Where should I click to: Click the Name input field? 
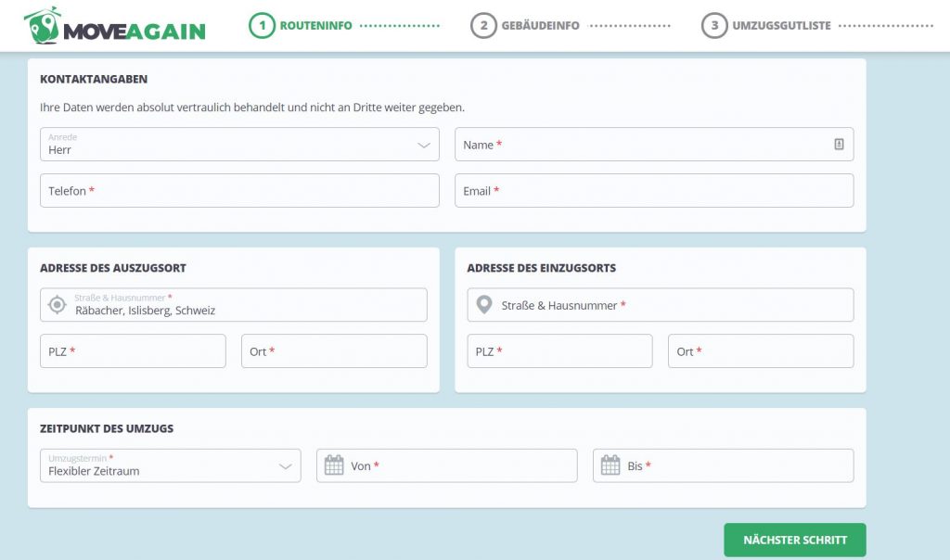click(x=654, y=144)
